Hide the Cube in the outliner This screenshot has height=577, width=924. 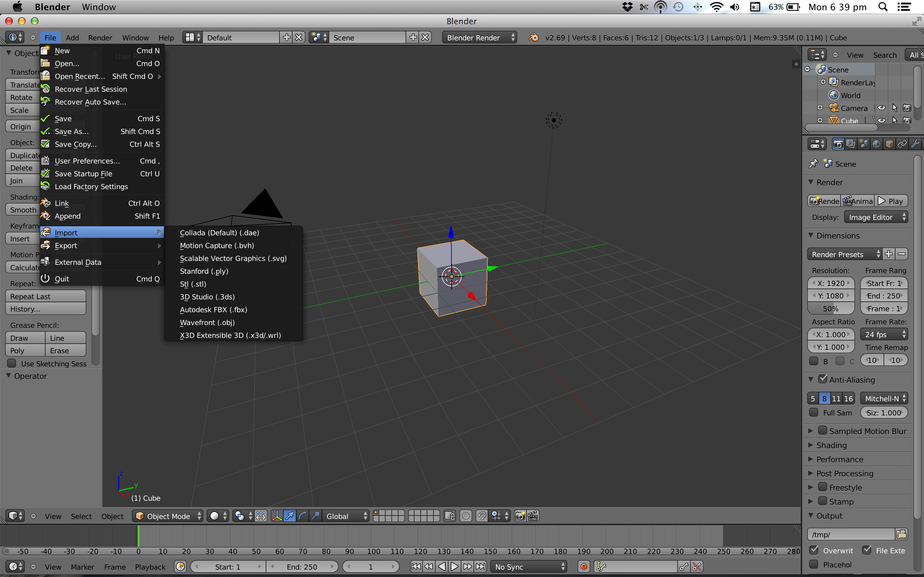[882, 121]
